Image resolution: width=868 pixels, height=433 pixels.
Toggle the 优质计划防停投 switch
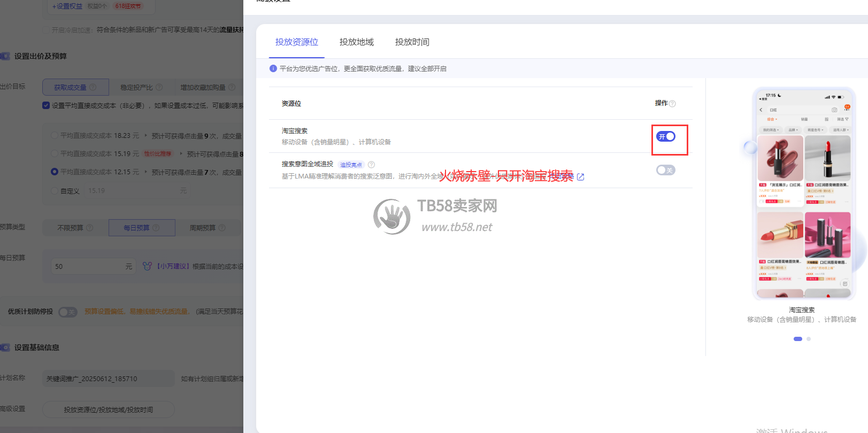click(x=68, y=312)
